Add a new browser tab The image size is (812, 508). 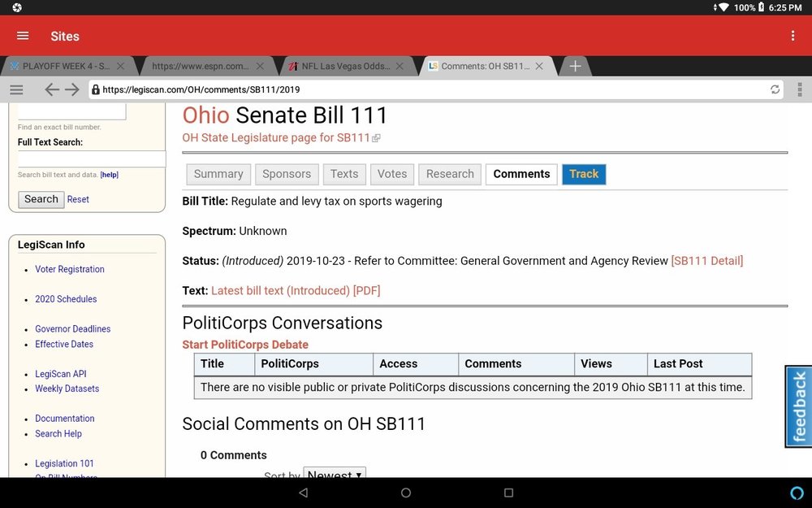tap(575, 67)
